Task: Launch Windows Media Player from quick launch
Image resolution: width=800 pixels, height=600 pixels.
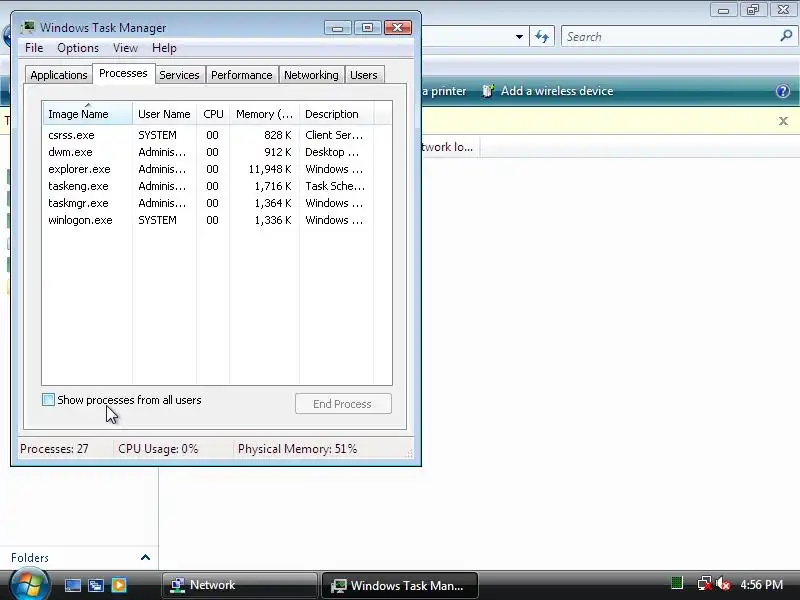Action: pyautogui.click(x=119, y=585)
